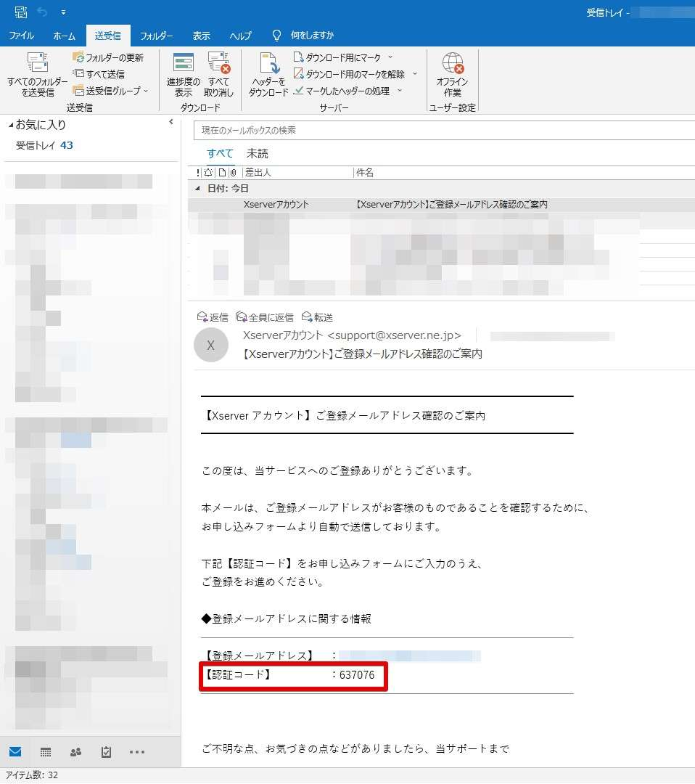Click the mailbox search field
Image resolution: width=695 pixels, height=784 pixels.
point(444,131)
